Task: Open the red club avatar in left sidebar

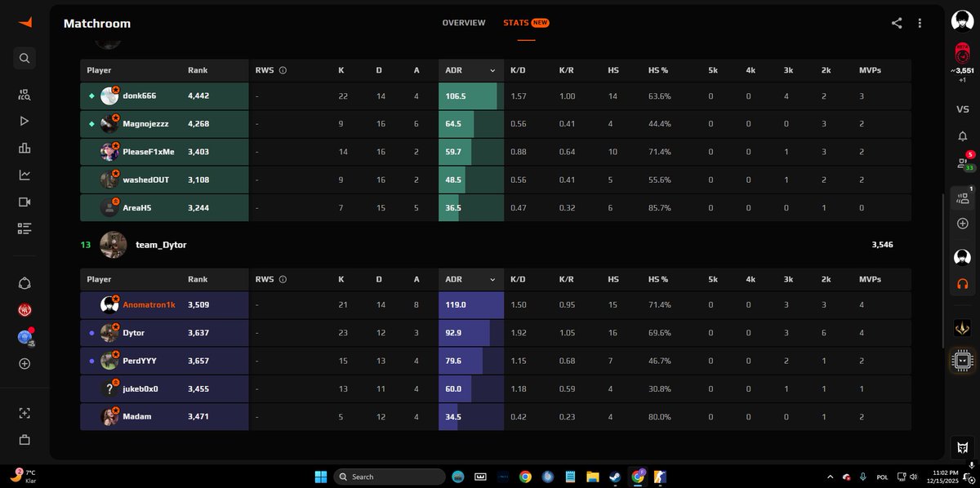Action: click(x=24, y=310)
